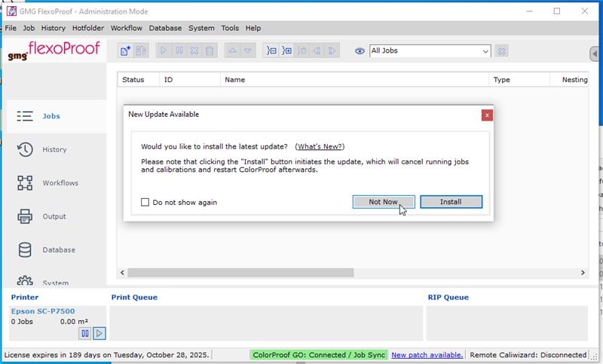Click the Remote Caliwizard Disconnected status text
The image size is (603, 364).
[x=528, y=355]
